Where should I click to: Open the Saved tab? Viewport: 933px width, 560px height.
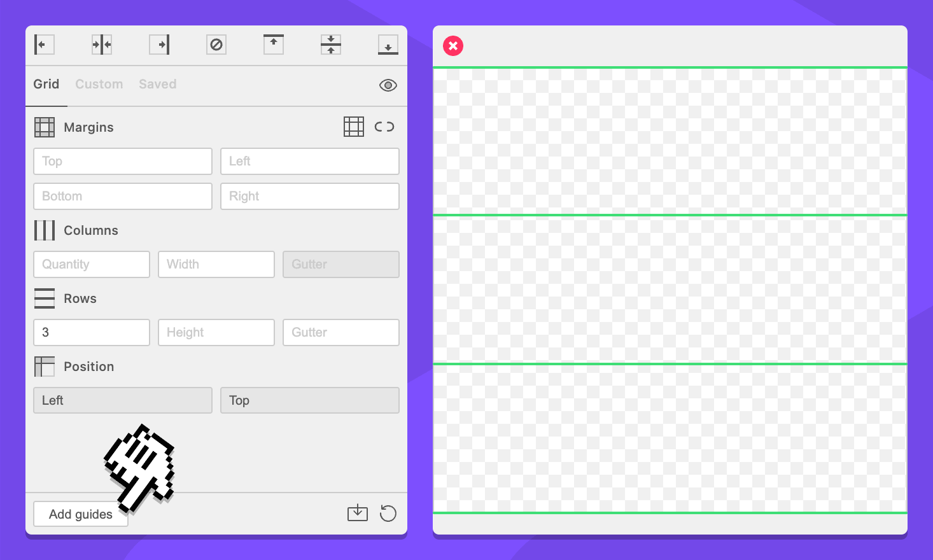158,84
